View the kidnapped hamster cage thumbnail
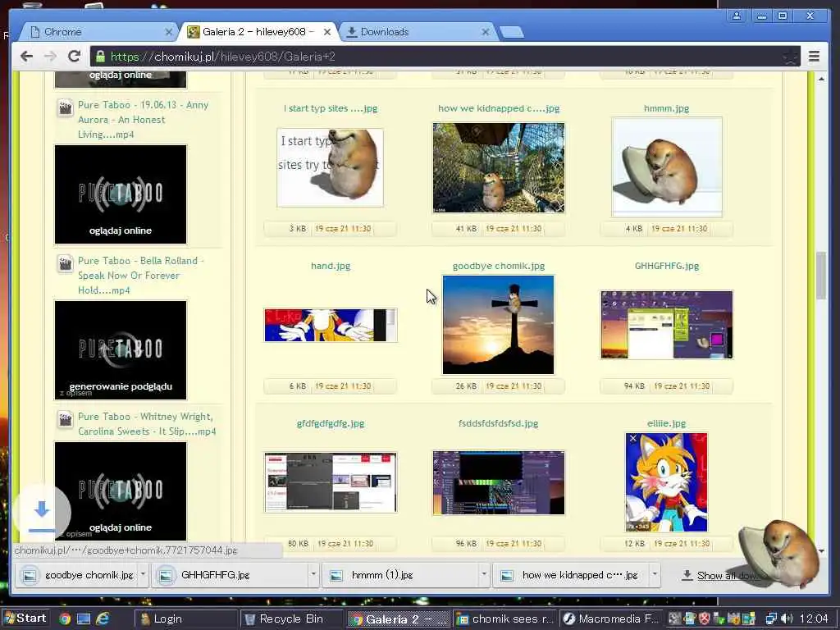This screenshot has width=840, height=630. [x=499, y=167]
